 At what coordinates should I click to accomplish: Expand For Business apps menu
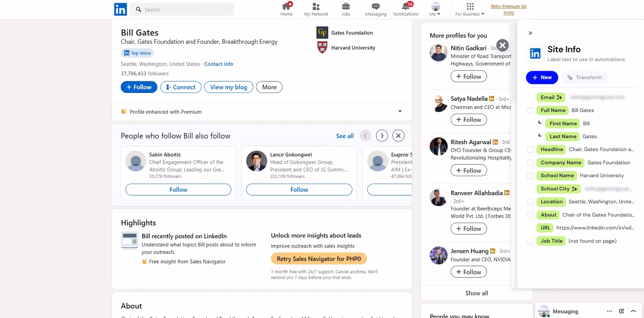pos(470,9)
